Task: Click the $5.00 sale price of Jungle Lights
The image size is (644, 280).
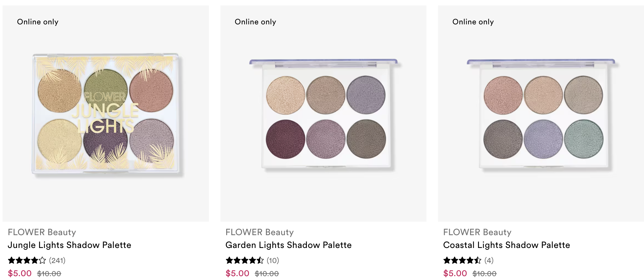Action: [x=20, y=274]
